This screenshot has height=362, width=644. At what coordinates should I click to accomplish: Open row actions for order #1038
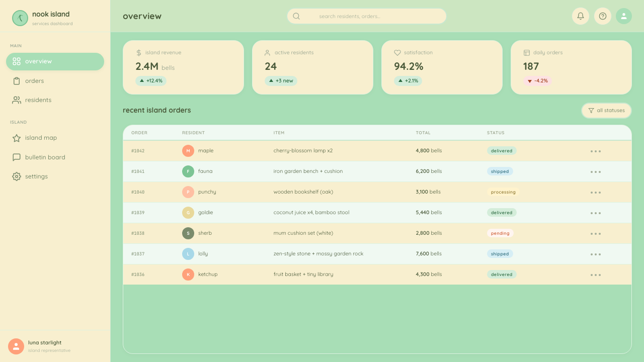point(596,233)
